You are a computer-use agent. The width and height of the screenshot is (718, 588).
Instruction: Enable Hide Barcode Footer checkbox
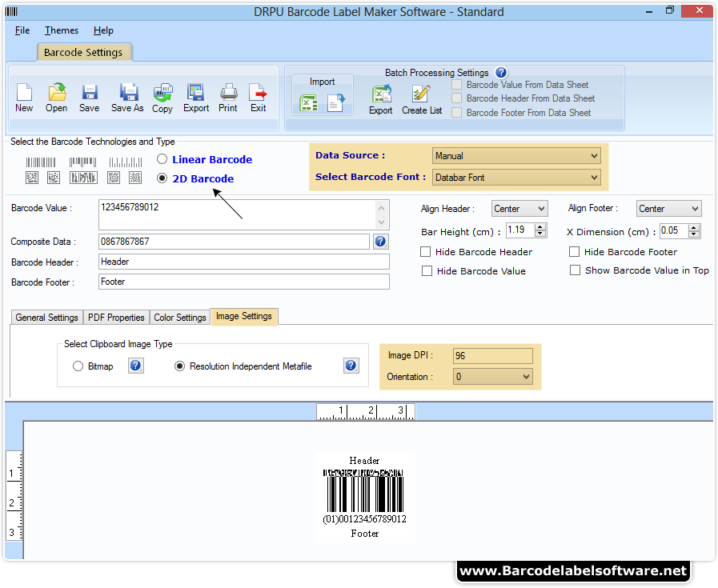(x=574, y=252)
